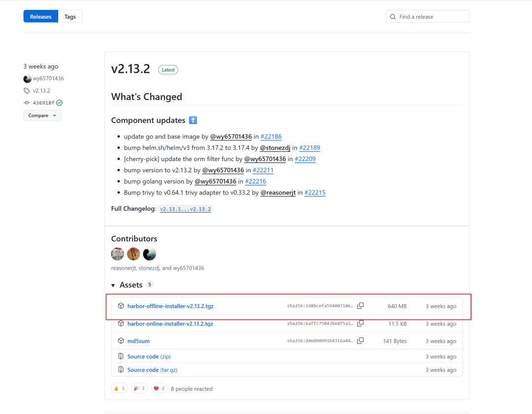Viewport: 532px width, 414px height.
Task: Open pull request #22215
Action: tap(315, 192)
